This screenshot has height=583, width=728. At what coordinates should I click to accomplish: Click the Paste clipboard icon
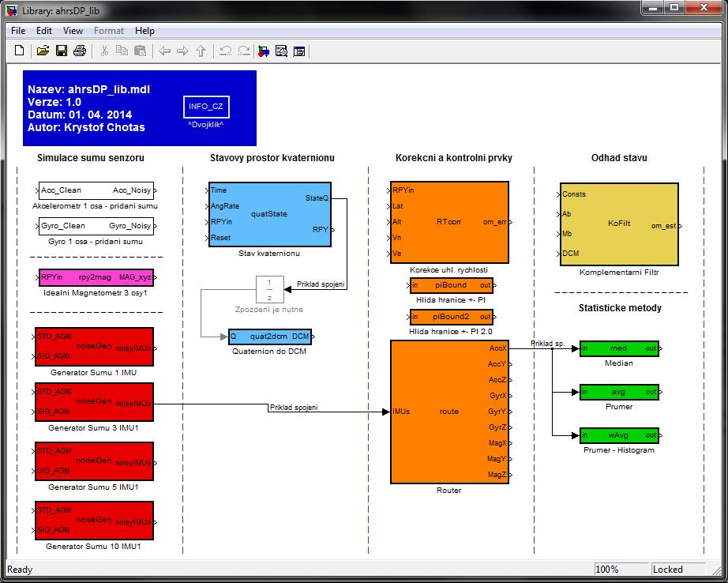[x=140, y=51]
